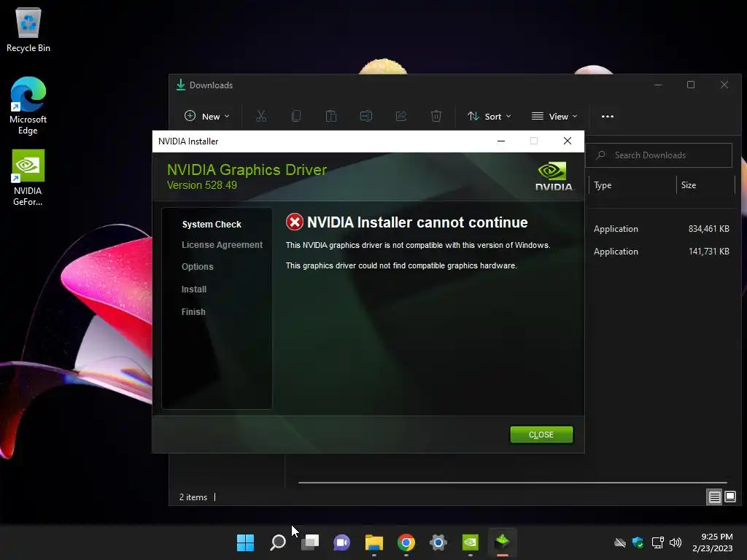The height and width of the screenshot is (560, 747).
Task: Click the CLOSE button in NVIDIA Installer
Action: point(541,435)
